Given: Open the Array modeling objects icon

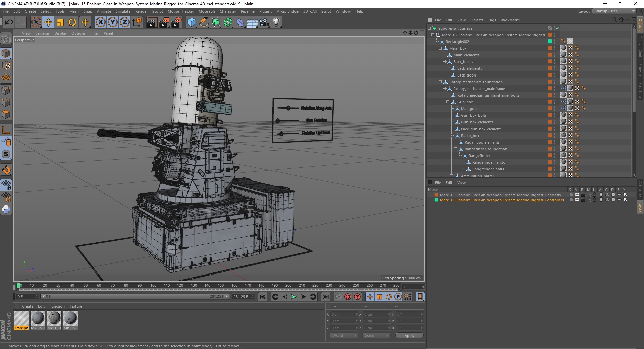Looking at the screenshot, I should 228,22.
